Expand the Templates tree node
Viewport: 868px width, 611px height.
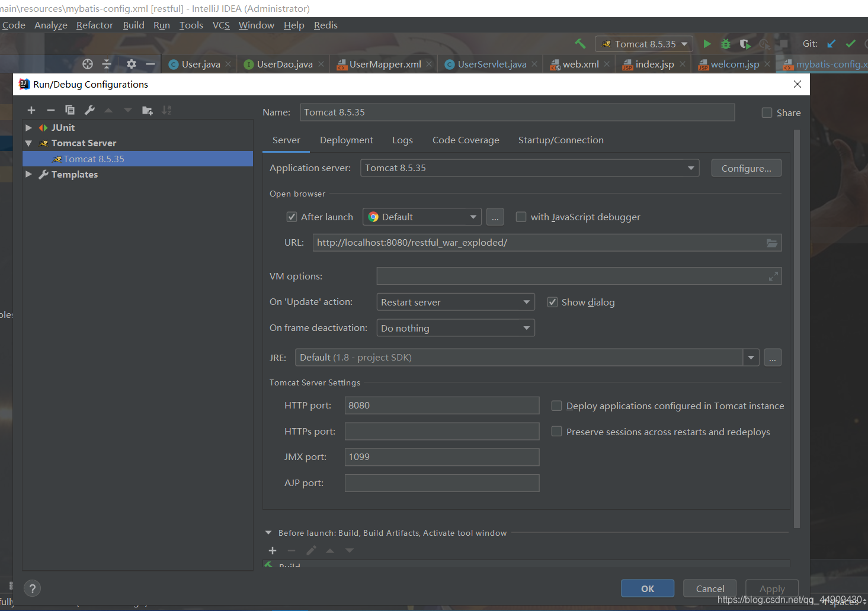[28, 174]
